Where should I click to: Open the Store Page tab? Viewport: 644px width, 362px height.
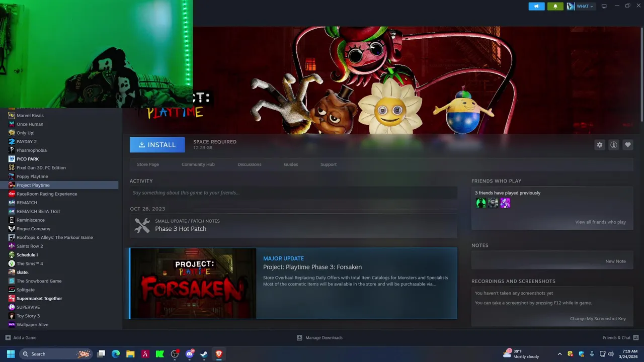(148, 164)
